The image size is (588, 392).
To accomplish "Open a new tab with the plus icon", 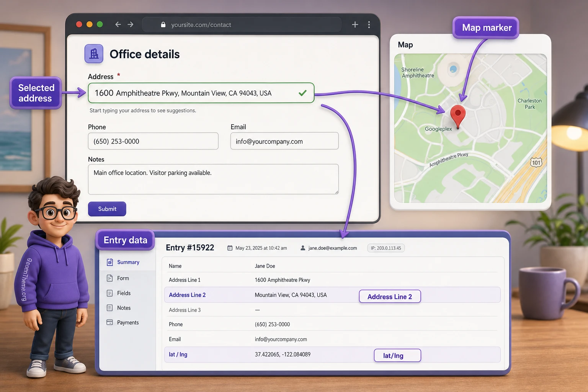I will 355,24.
